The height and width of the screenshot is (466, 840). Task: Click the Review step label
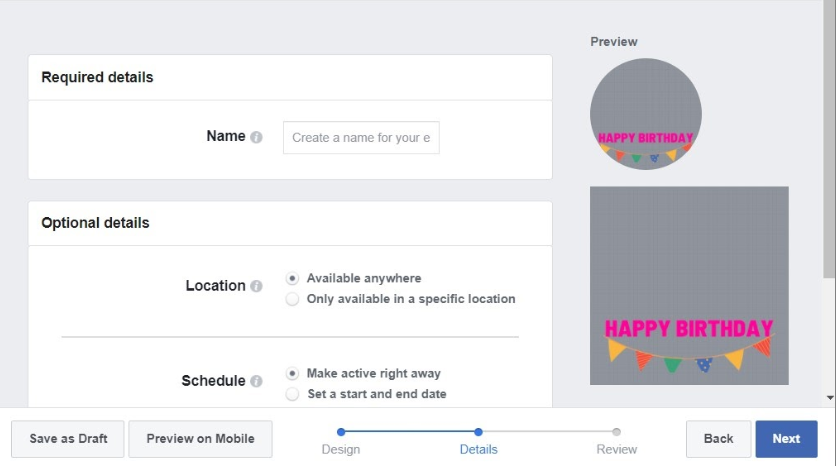coord(617,449)
